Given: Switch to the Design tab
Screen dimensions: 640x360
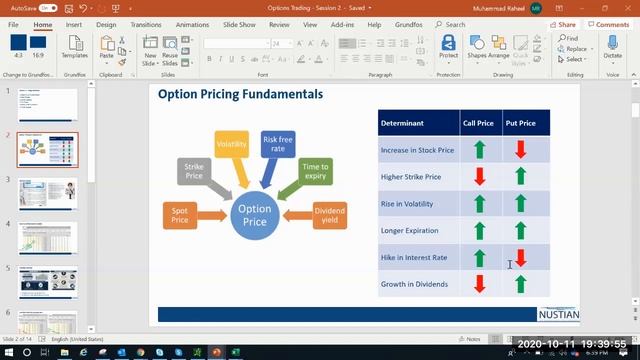Looking at the screenshot, I should pos(106,24).
